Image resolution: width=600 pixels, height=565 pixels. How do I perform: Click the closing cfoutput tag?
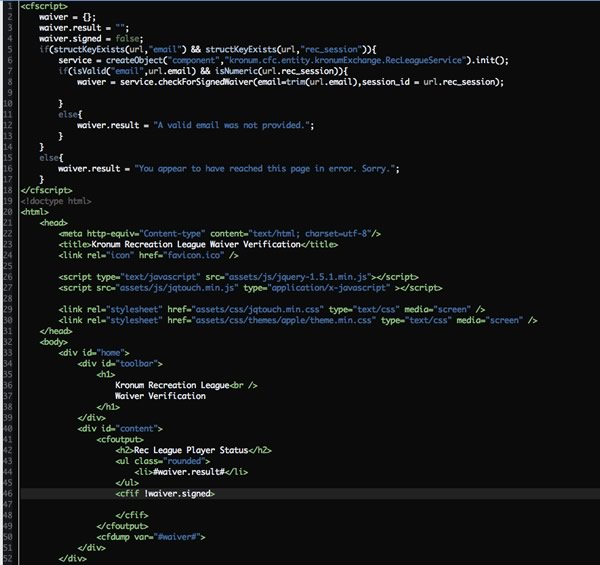(122, 526)
